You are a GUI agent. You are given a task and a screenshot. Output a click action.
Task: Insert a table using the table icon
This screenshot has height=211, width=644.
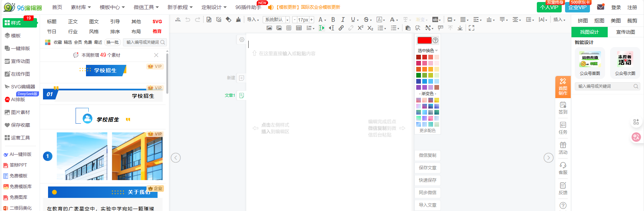(299, 28)
